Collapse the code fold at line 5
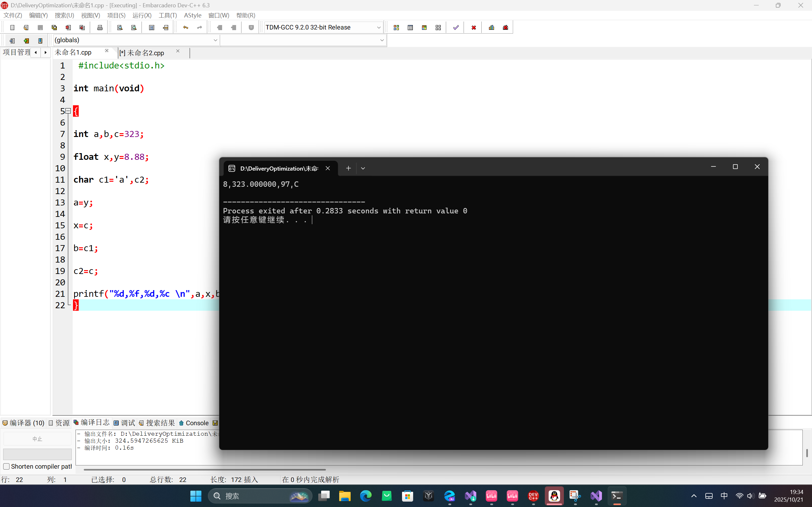 [x=68, y=111]
